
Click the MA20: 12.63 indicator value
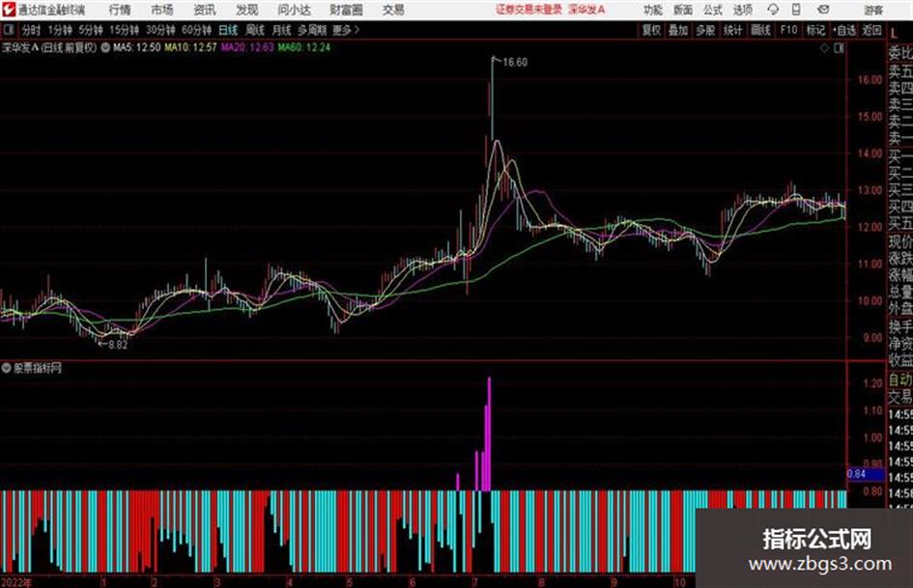tap(247, 47)
